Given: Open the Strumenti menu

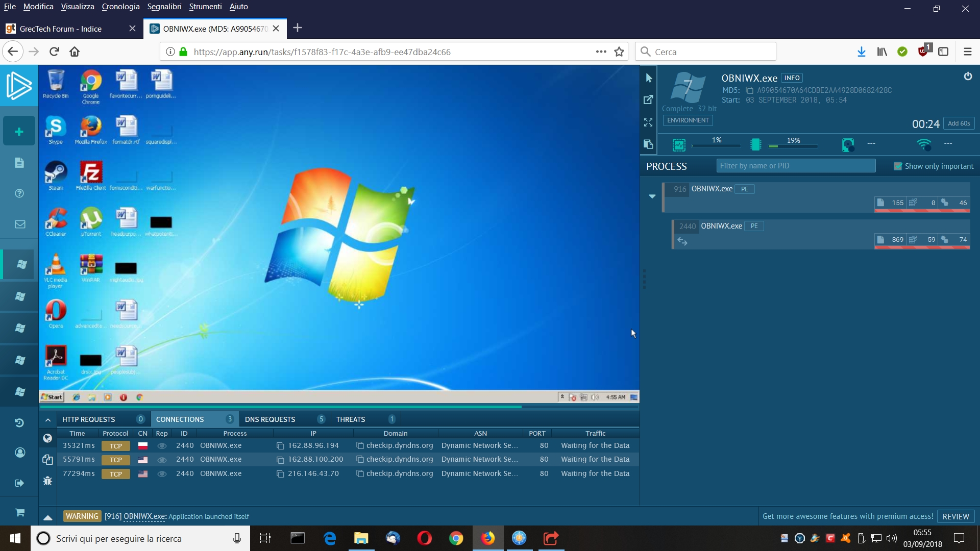Looking at the screenshot, I should (x=205, y=7).
